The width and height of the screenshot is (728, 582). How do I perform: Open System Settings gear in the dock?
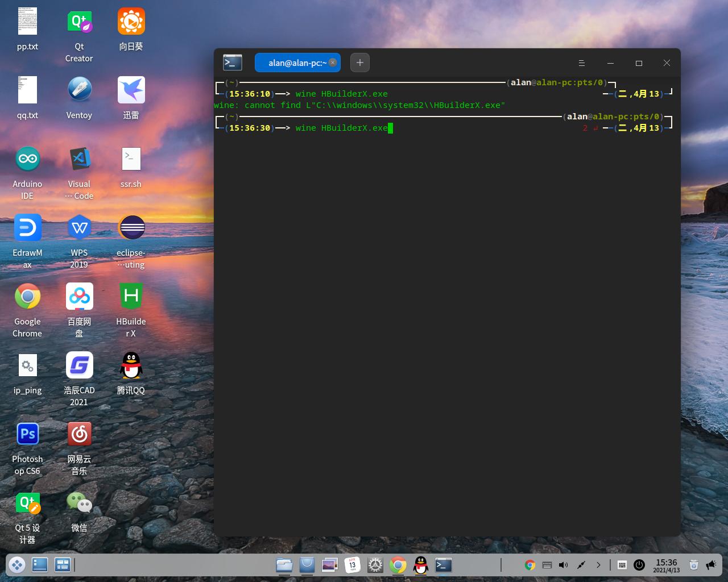pyautogui.click(x=375, y=565)
